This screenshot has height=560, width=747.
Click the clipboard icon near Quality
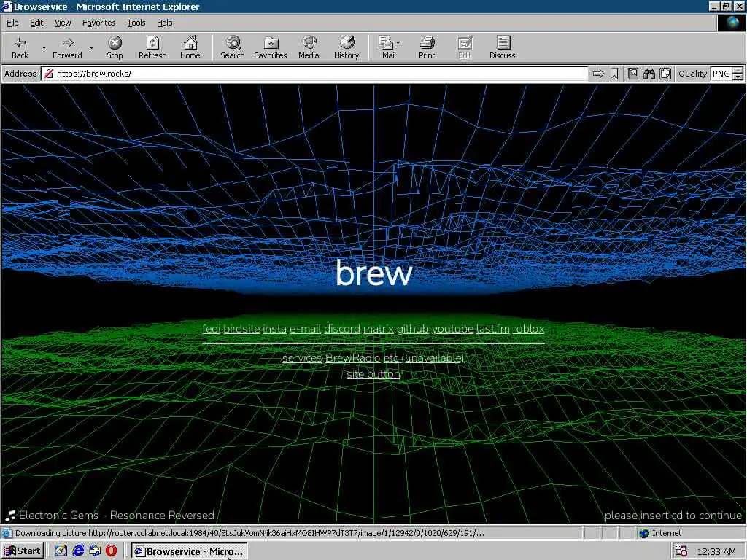(665, 74)
